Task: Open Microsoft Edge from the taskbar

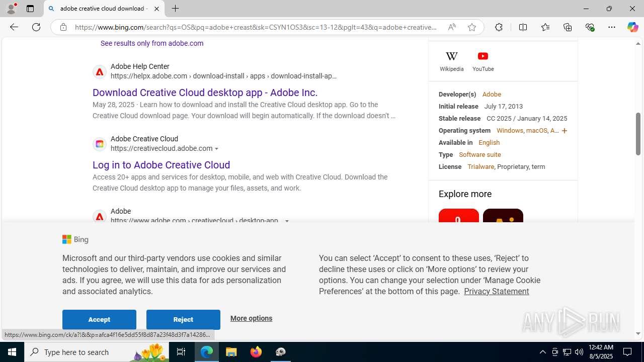Action: coord(207,352)
